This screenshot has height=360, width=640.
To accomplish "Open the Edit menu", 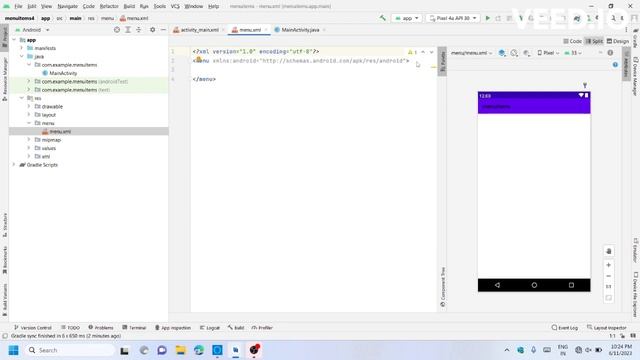I will click(x=31, y=6).
